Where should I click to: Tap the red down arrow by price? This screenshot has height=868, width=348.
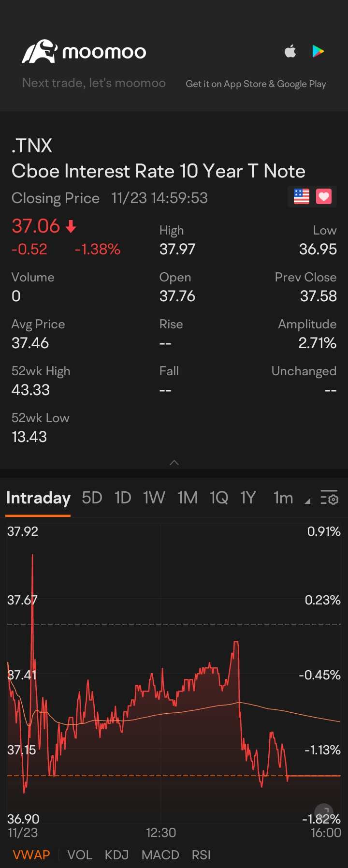click(x=71, y=226)
